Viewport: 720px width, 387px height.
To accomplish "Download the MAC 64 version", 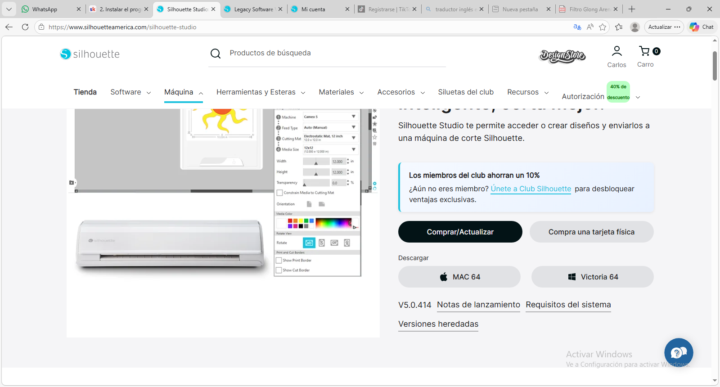I will [x=459, y=277].
